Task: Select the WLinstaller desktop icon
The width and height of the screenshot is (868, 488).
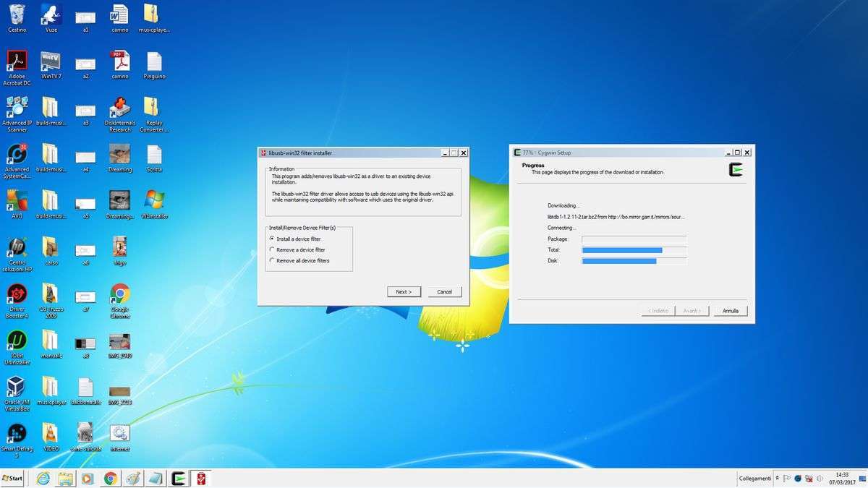Action: pyautogui.click(x=154, y=204)
